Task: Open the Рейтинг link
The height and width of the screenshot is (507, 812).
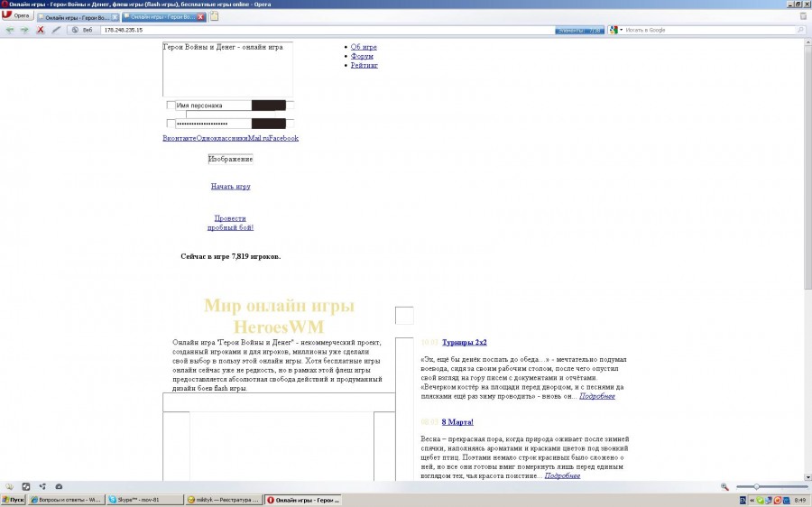Action: tap(364, 65)
